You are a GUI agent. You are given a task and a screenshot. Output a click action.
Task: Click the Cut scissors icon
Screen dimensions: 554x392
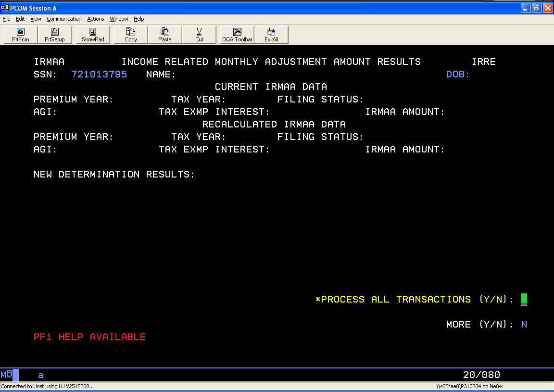[199, 35]
